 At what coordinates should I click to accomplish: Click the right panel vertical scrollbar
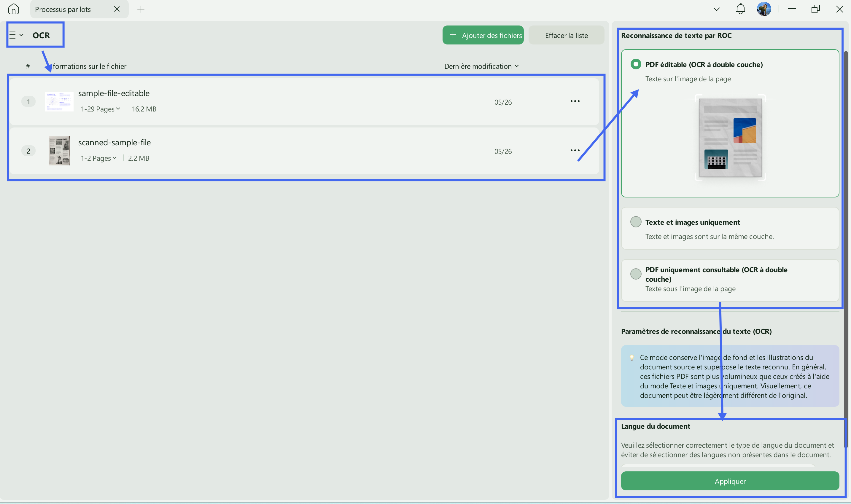tap(846, 250)
